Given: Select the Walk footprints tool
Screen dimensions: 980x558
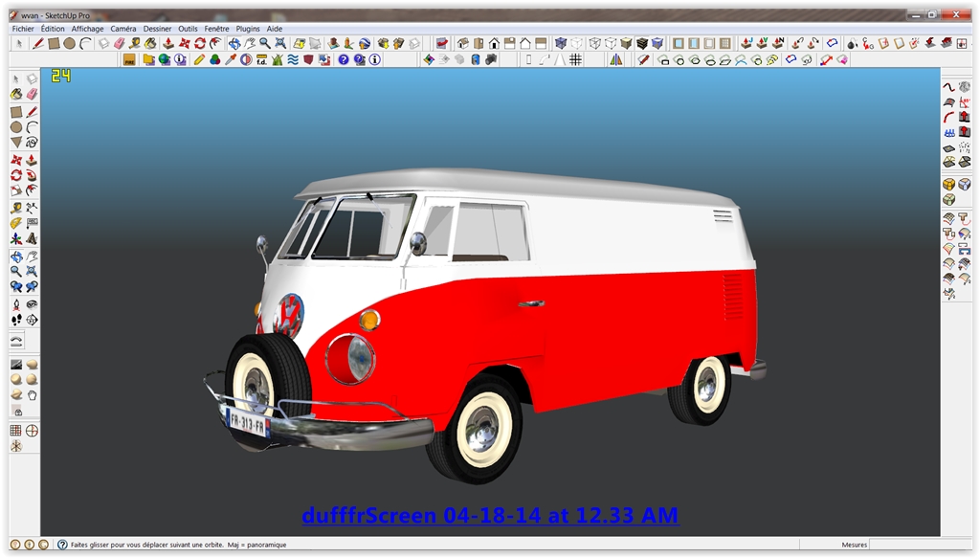Looking at the screenshot, I should coord(16,320).
